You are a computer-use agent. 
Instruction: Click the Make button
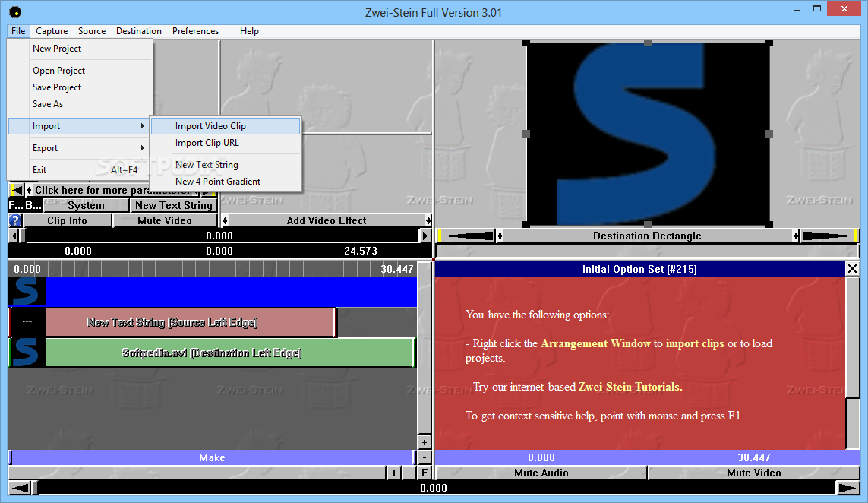click(x=212, y=457)
